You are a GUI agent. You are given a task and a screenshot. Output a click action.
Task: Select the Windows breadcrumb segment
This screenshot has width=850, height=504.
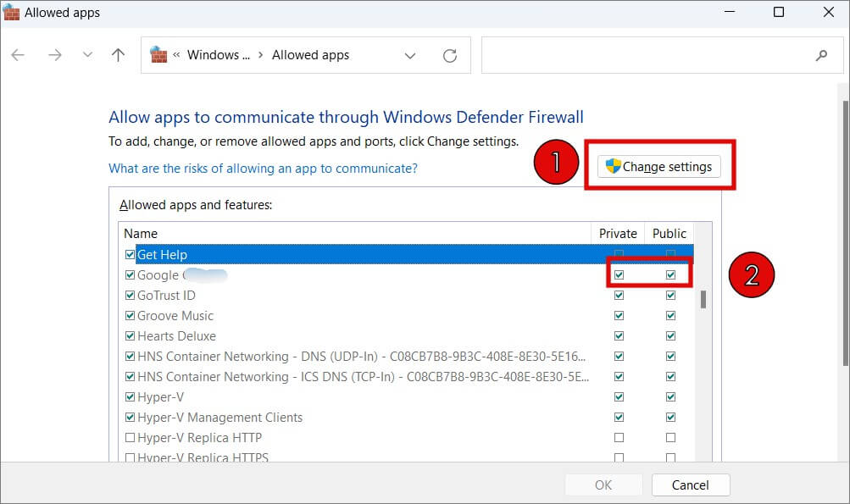[218, 55]
